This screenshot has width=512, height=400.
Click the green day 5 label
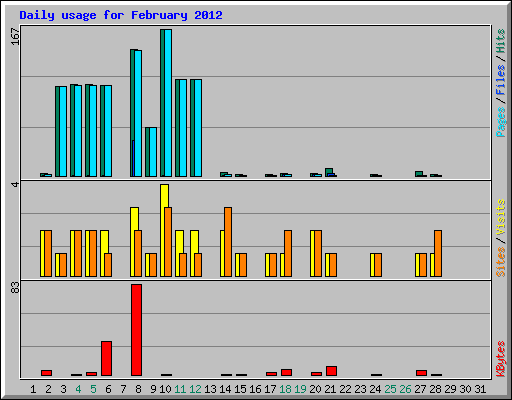coord(93,389)
